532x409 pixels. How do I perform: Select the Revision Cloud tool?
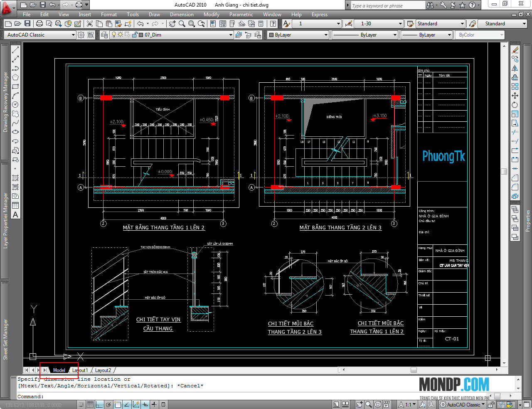pyautogui.click(x=15, y=114)
